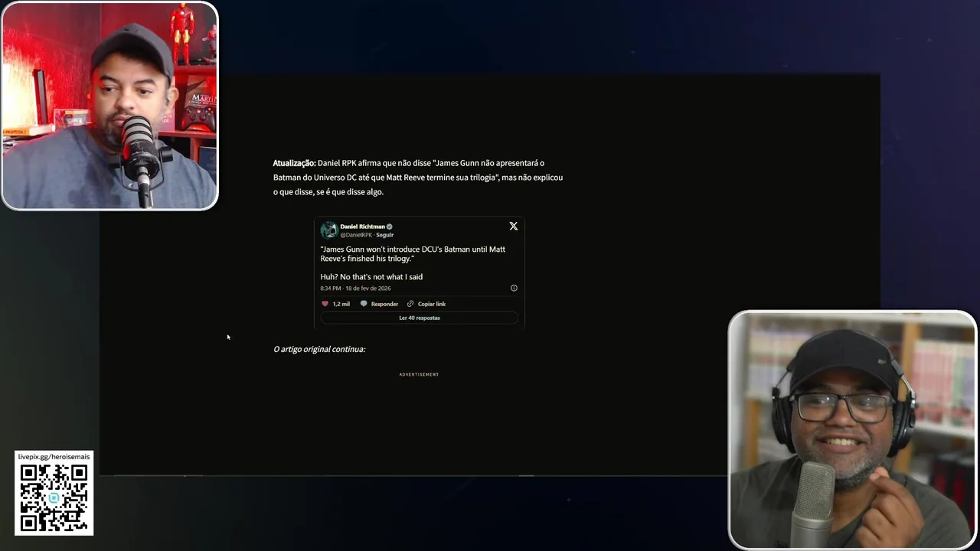This screenshot has width=980, height=551.
Task: Open the X logo in the embedded tweet
Action: (514, 227)
